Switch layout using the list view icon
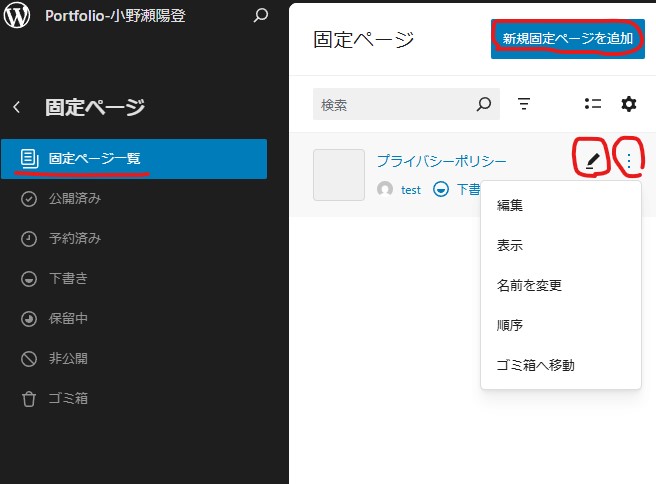The width and height of the screenshot is (656, 484). click(x=592, y=104)
